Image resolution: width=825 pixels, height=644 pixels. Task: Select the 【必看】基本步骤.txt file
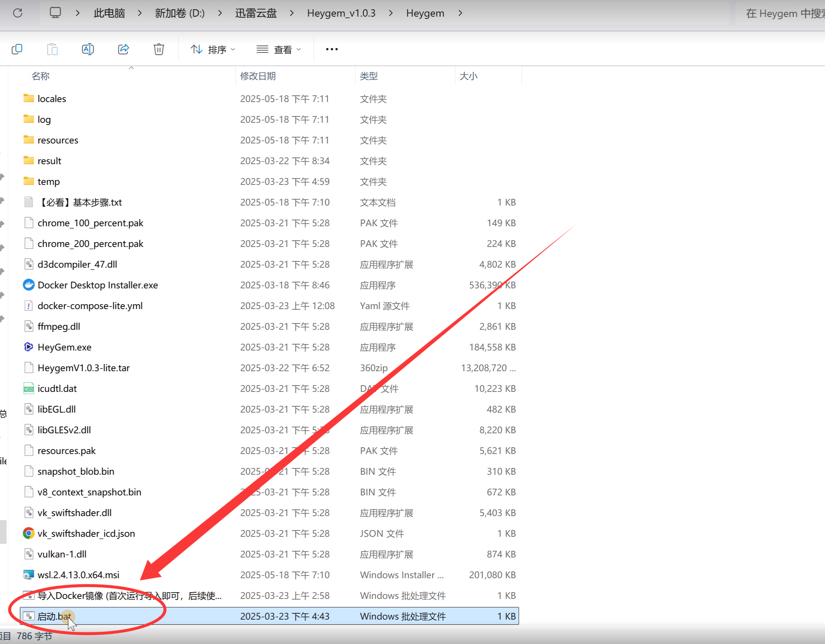point(80,202)
